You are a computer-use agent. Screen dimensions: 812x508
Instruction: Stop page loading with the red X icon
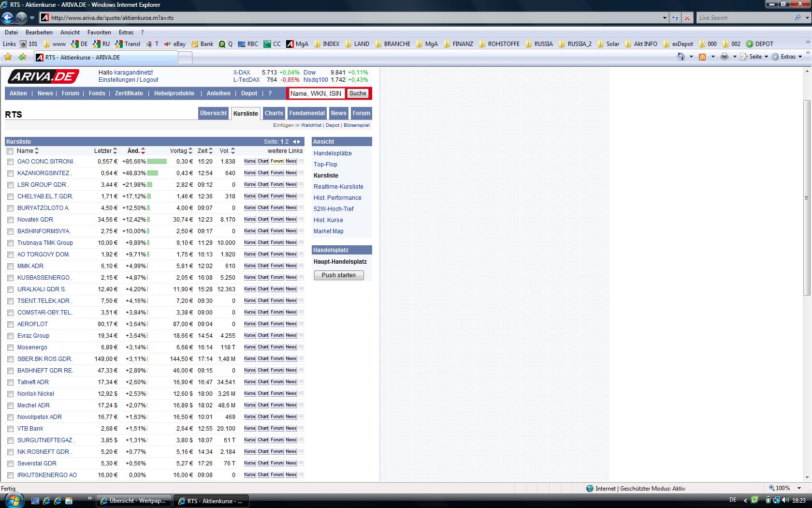click(687, 18)
